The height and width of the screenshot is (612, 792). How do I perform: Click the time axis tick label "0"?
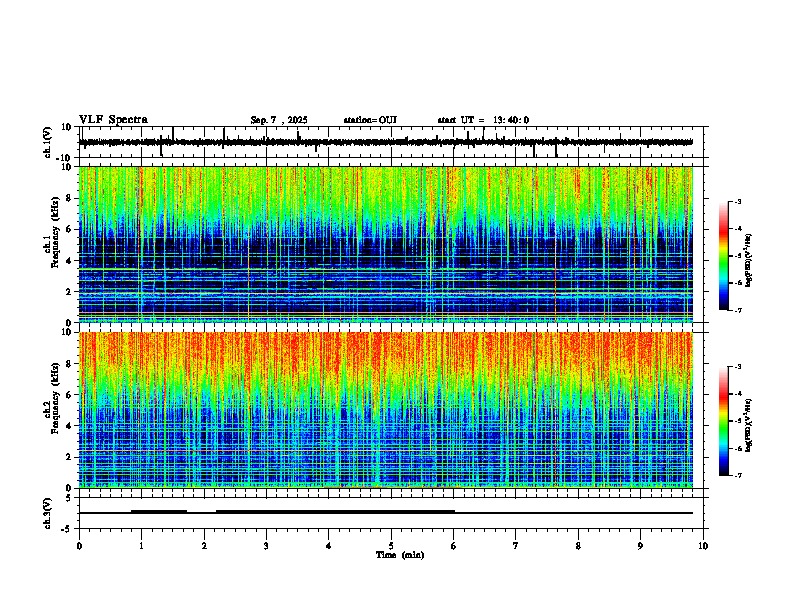tap(79, 546)
